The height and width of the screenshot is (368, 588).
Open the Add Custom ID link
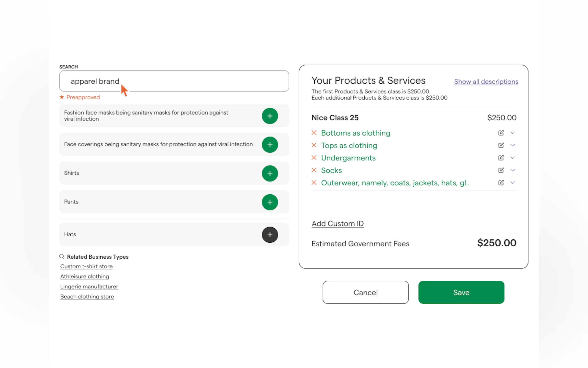337,223
